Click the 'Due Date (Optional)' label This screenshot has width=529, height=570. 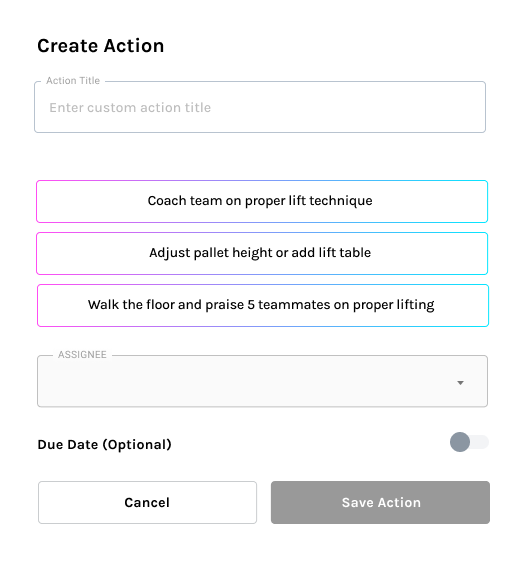pos(104,445)
